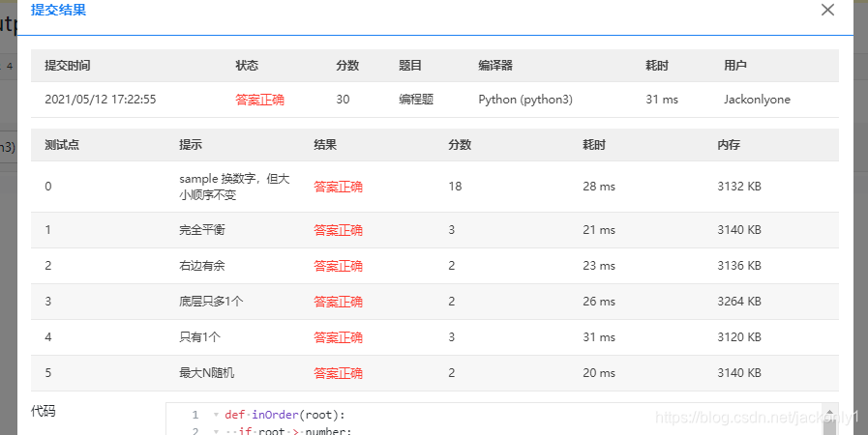Click the 28 ms time cell

[599, 187]
